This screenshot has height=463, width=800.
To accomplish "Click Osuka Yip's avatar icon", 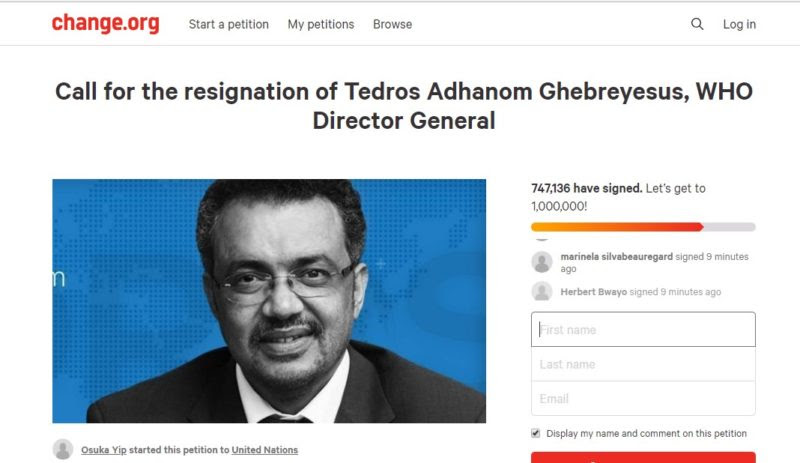I will click(x=63, y=449).
